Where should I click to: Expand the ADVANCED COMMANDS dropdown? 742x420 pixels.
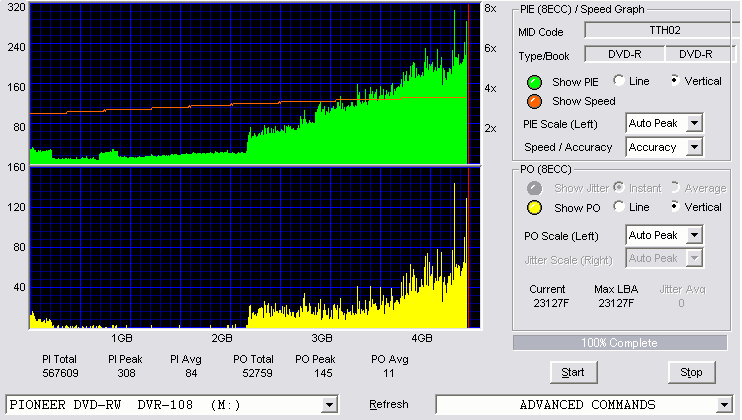tap(724, 405)
